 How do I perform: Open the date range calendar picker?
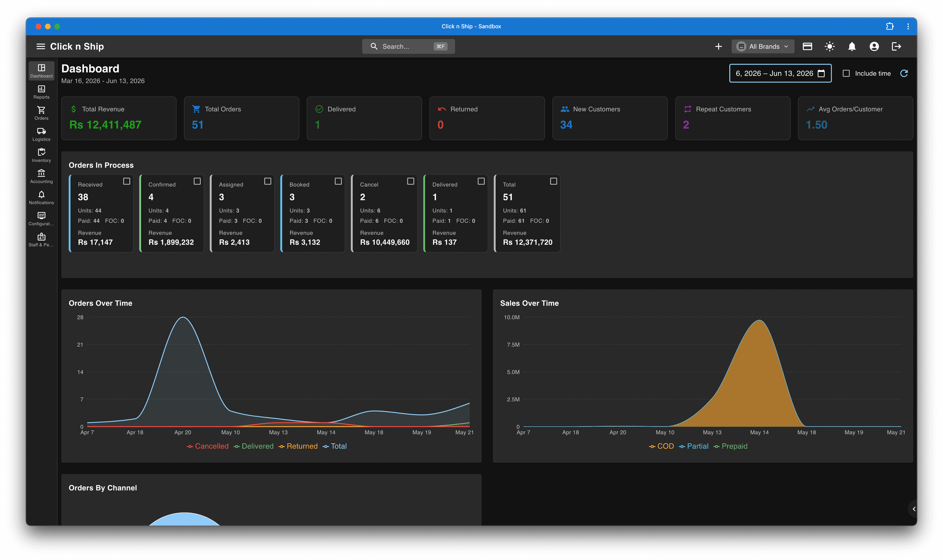(x=821, y=73)
